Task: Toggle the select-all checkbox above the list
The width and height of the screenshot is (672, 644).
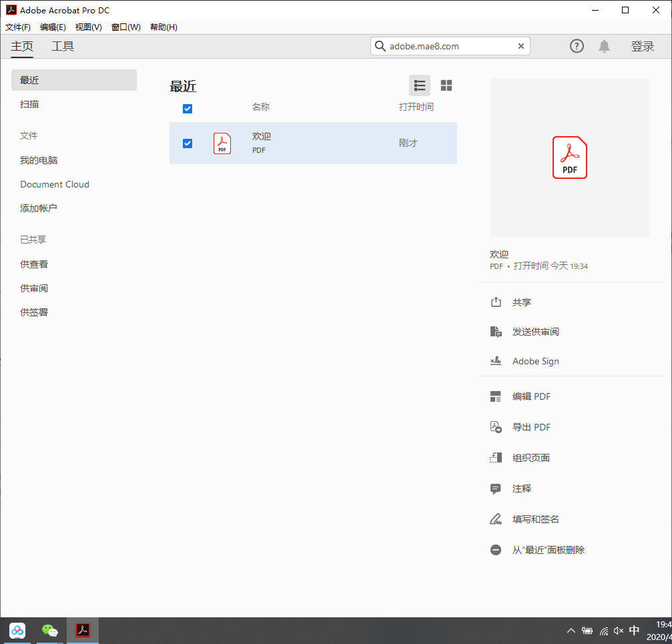Action: (x=188, y=108)
